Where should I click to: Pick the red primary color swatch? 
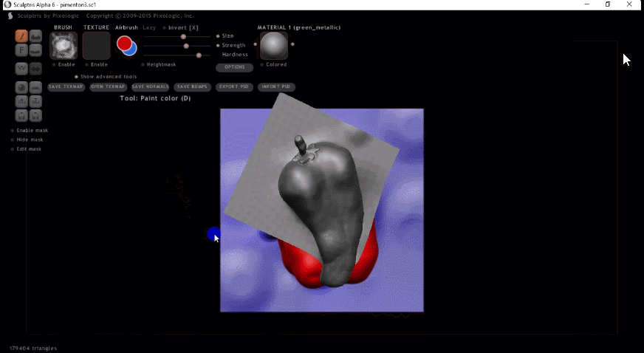tap(123, 43)
